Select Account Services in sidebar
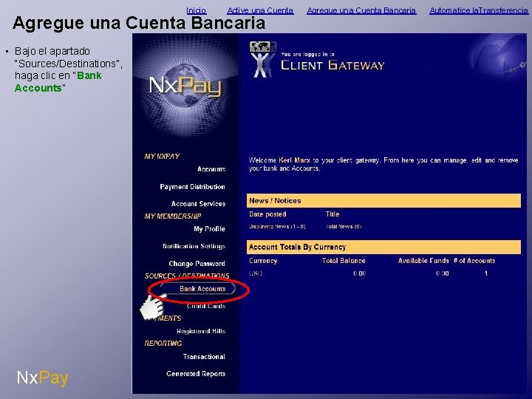The height and width of the screenshot is (399, 532). click(198, 204)
